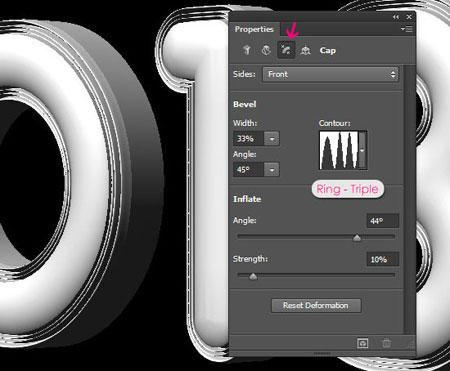The width and height of the screenshot is (450, 371).
Task: Open the Sides dropdown showing Front
Action: pyautogui.click(x=330, y=74)
